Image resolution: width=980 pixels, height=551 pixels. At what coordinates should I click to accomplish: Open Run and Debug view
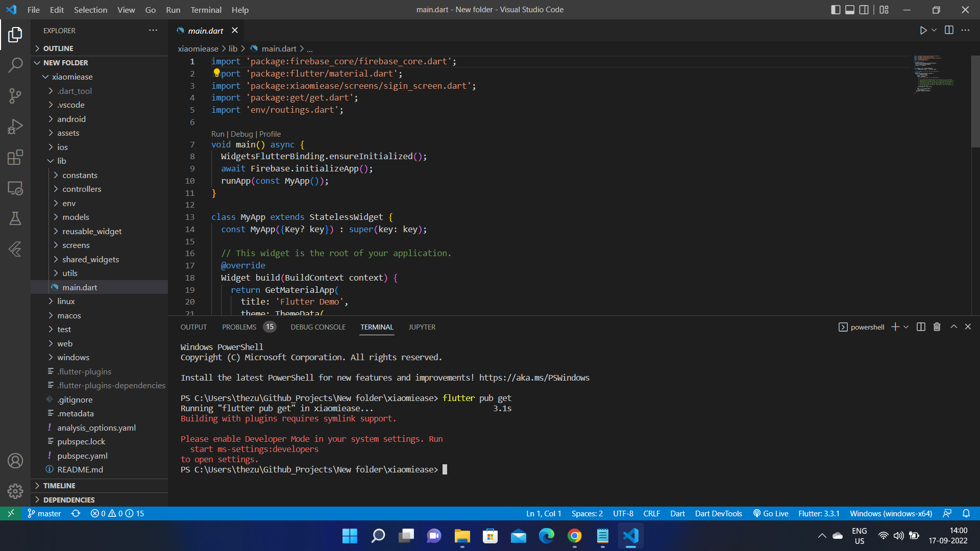point(15,126)
